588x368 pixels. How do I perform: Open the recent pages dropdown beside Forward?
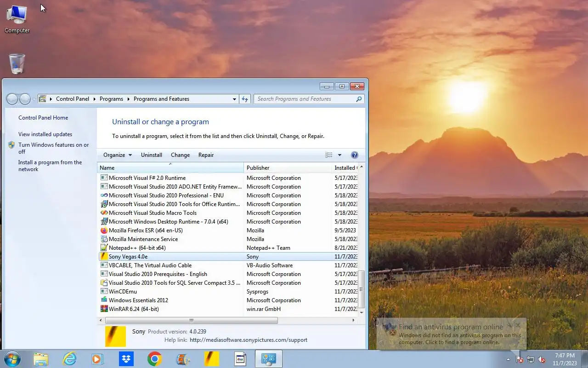click(x=34, y=99)
